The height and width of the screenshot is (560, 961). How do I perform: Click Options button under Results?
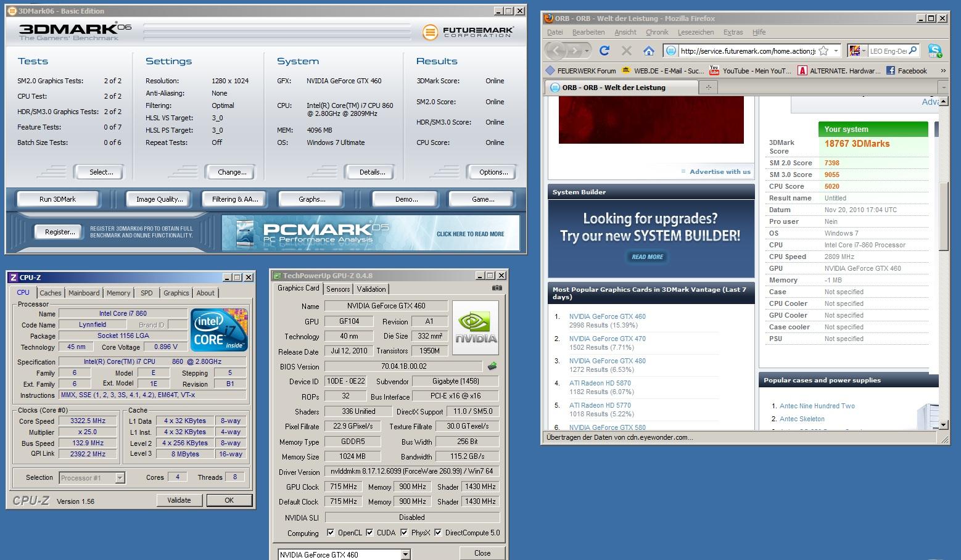tap(493, 172)
